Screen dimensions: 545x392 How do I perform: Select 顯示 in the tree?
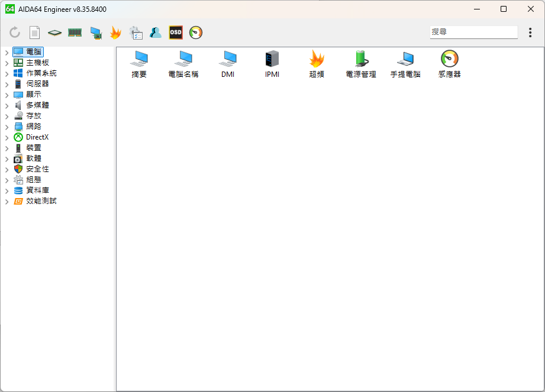point(27,95)
